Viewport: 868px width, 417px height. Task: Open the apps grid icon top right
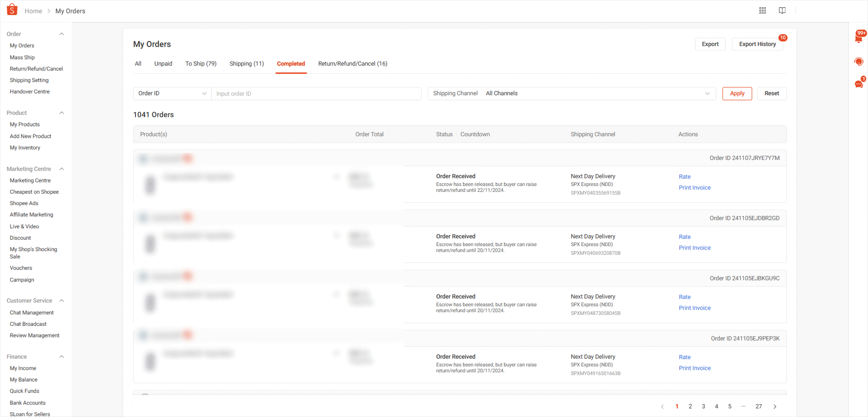(763, 11)
